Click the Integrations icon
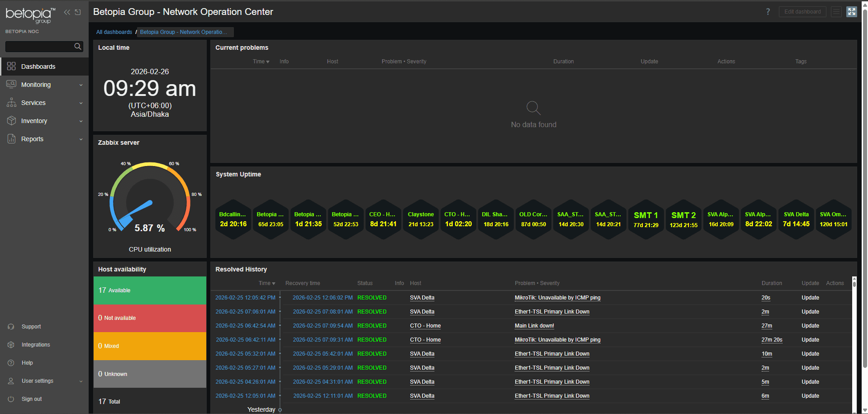The width and height of the screenshot is (868, 414). click(x=11, y=345)
